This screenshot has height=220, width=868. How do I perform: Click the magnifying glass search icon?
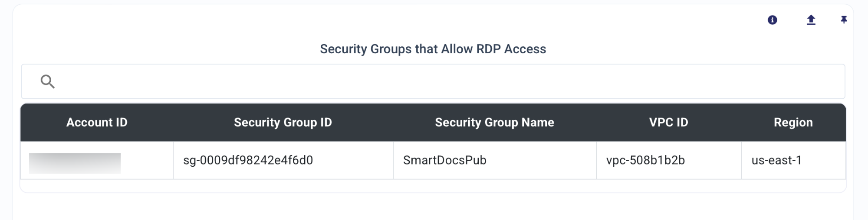47,81
